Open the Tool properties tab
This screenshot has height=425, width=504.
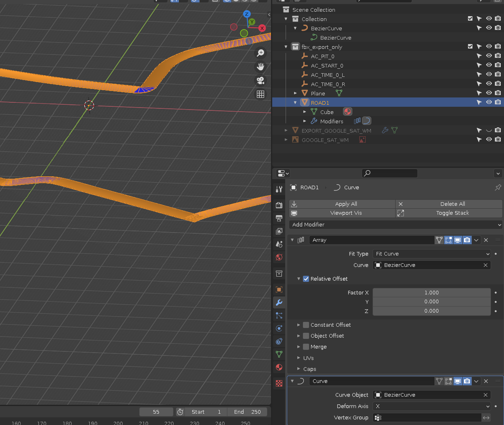click(279, 189)
